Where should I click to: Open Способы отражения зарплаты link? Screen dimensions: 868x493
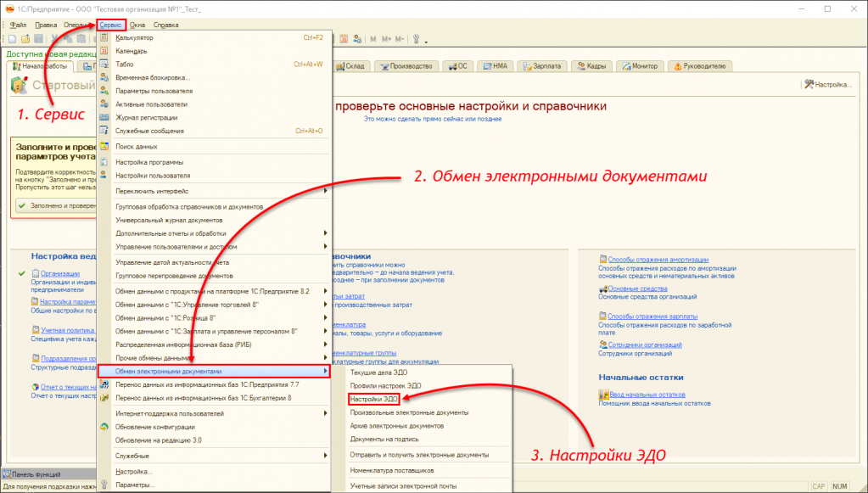pyautogui.click(x=652, y=317)
